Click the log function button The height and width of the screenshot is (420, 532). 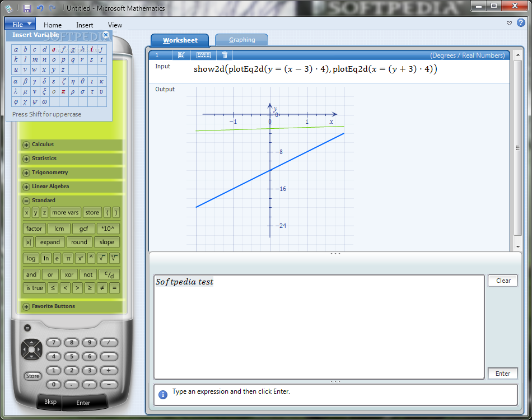pyautogui.click(x=31, y=258)
